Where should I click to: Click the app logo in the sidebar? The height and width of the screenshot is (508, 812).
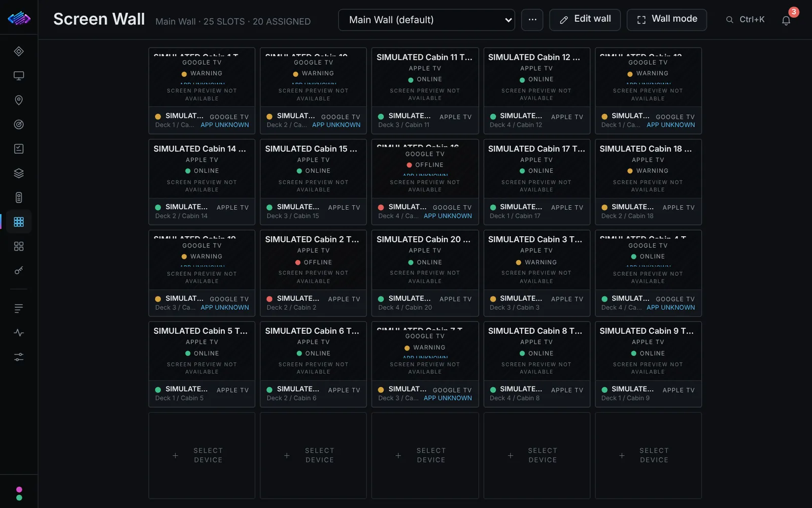click(x=19, y=19)
